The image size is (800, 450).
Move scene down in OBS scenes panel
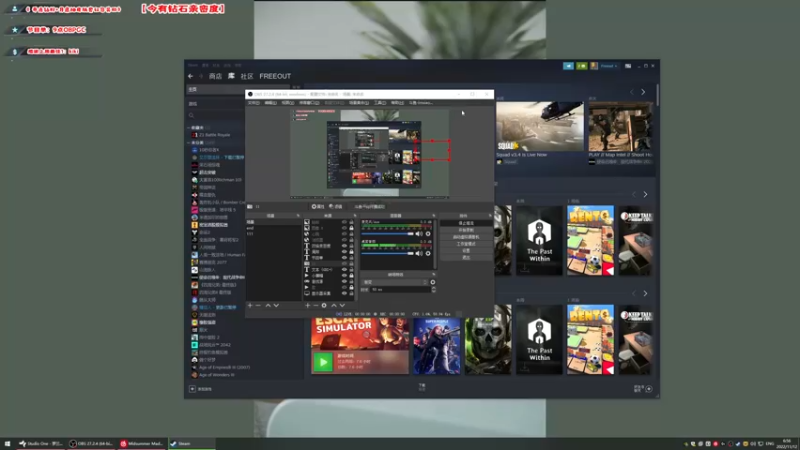pyautogui.click(x=276, y=305)
